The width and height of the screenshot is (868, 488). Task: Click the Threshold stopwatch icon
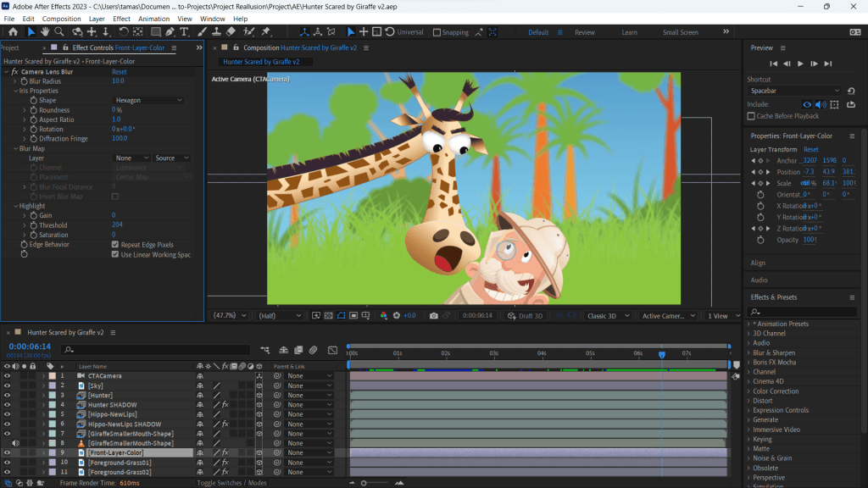tap(34, 225)
